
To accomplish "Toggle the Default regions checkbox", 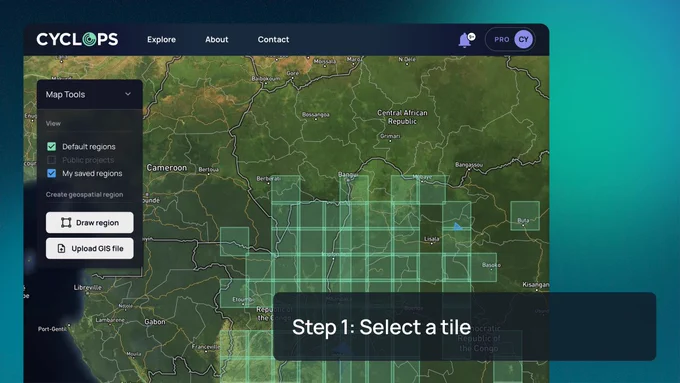I will pos(52,147).
